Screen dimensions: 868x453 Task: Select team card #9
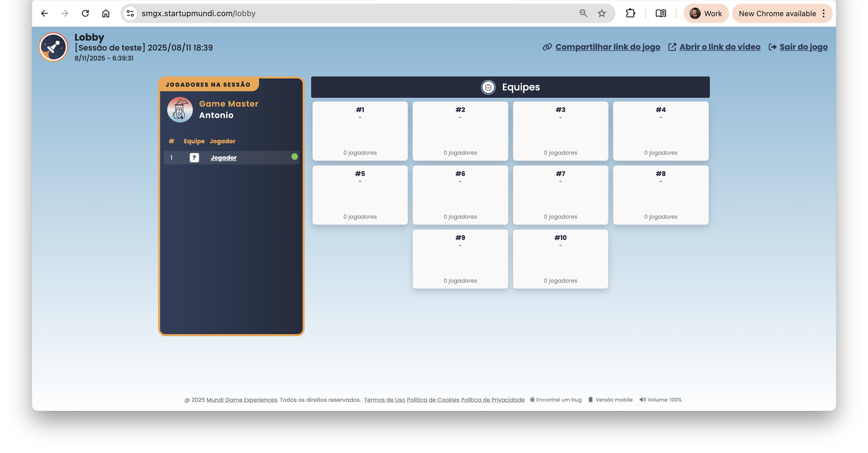(460, 259)
